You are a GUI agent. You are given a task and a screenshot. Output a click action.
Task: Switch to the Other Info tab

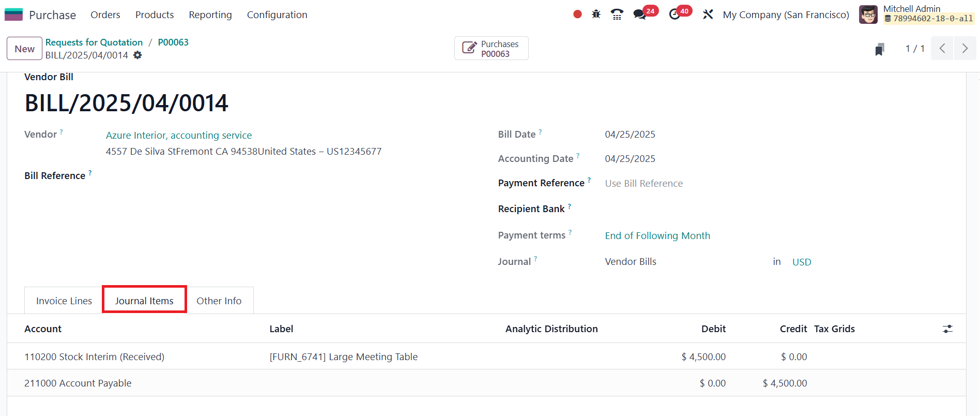coord(219,301)
